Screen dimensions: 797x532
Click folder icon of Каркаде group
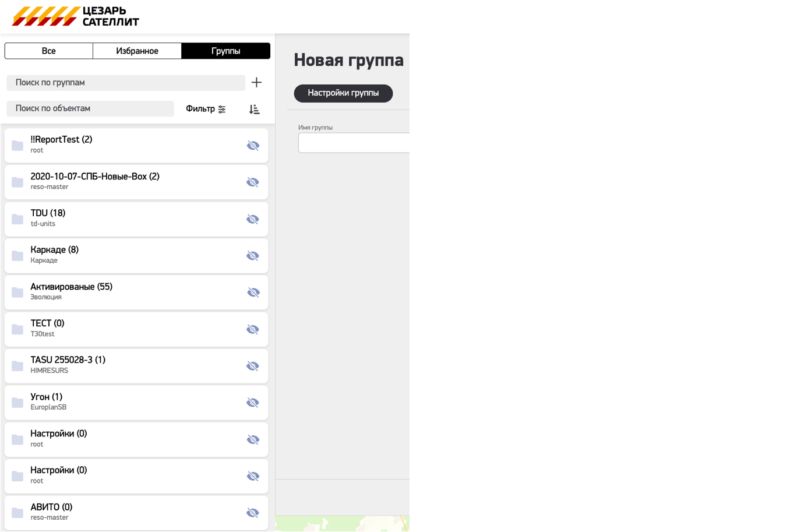[17, 256]
